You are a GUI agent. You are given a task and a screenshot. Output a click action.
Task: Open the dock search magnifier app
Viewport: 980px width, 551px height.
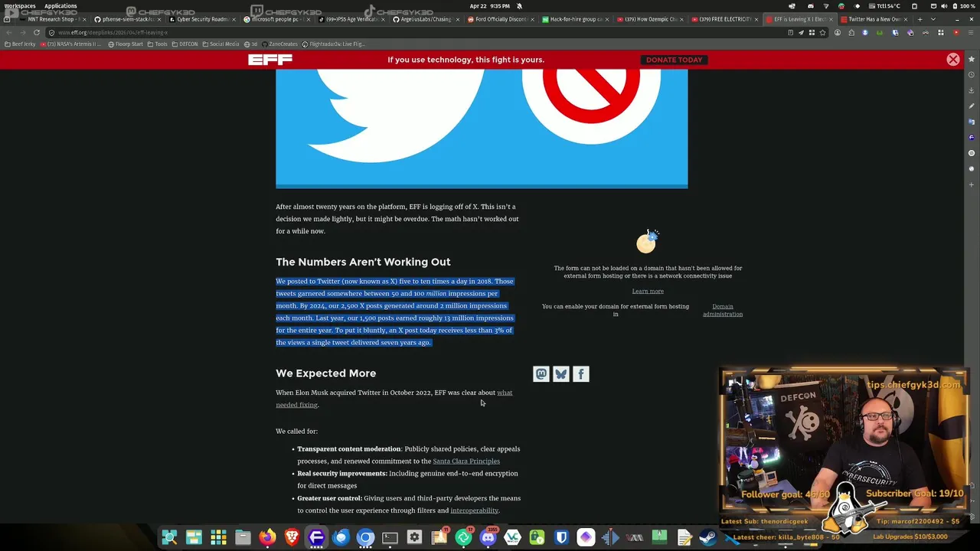[x=169, y=537]
